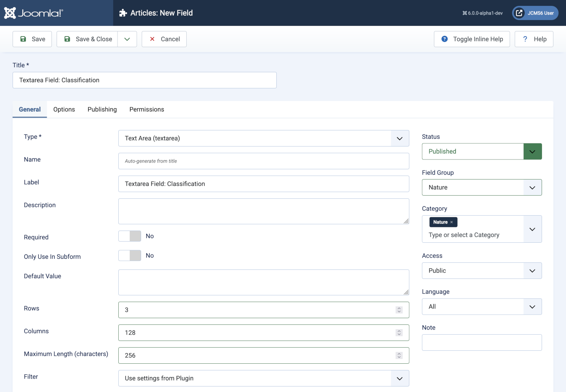Image resolution: width=566 pixels, height=392 pixels.
Task: Open the JCMS6 User menu icon
Action: (x=519, y=13)
